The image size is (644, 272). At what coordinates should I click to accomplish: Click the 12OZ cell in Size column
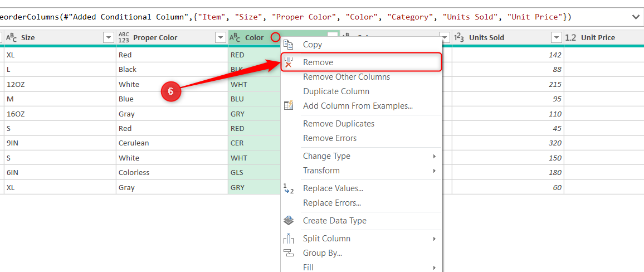coord(60,84)
